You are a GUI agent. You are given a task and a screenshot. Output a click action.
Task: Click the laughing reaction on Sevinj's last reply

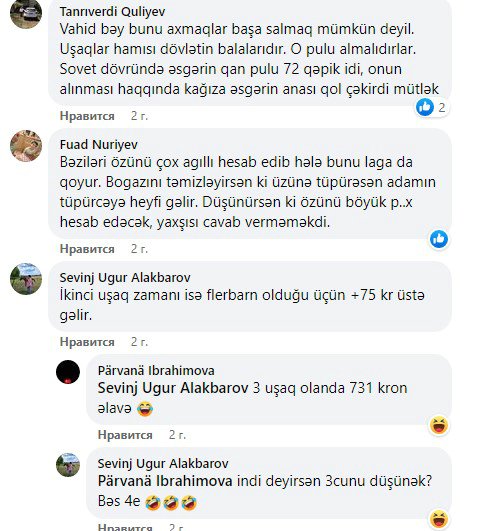pos(439,519)
